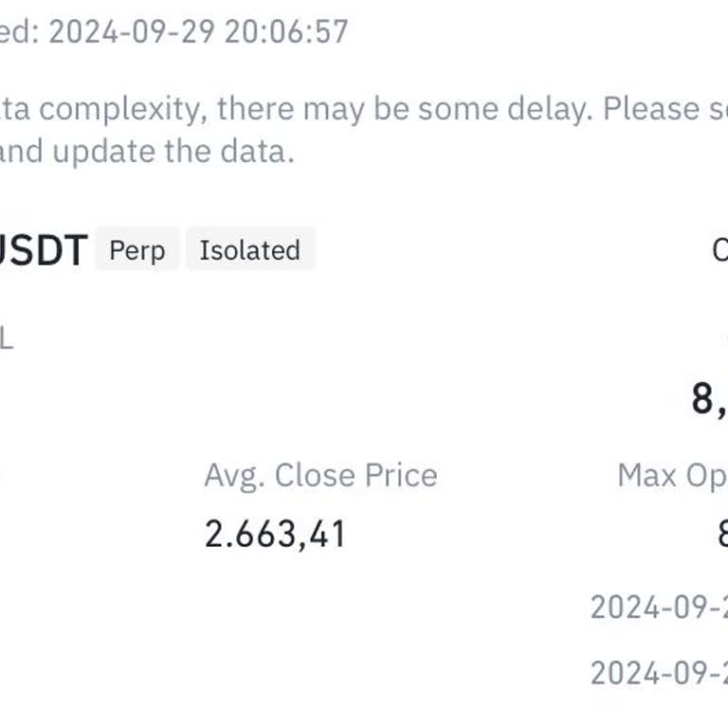Click the truncated 'Max Op' column label
The width and height of the screenshot is (728, 728).
coord(672,475)
